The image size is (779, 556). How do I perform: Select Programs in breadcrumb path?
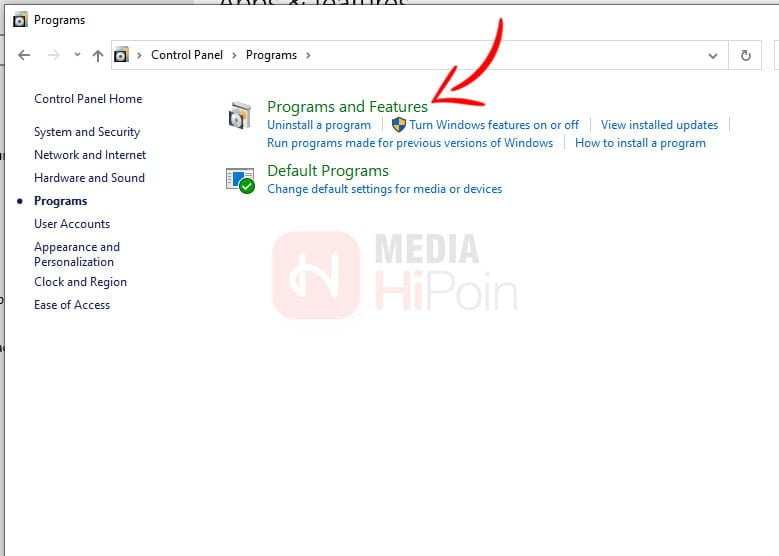click(271, 55)
